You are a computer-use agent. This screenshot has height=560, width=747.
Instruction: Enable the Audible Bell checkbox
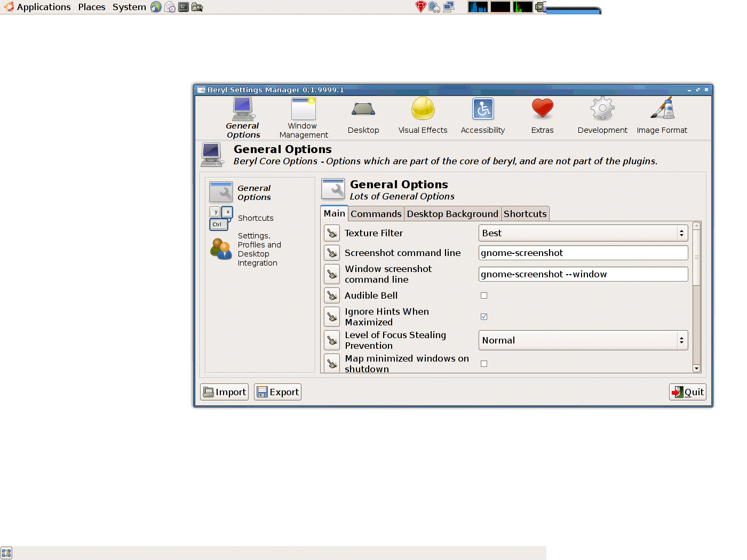[x=484, y=295]
